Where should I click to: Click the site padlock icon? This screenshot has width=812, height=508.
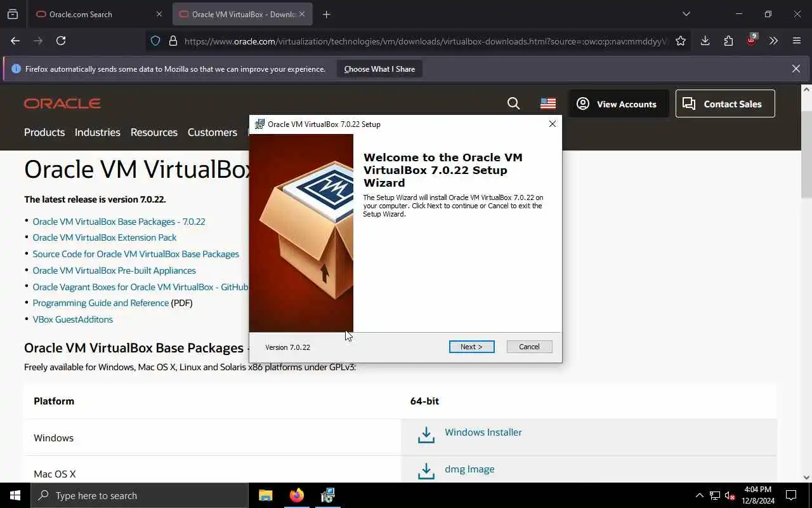(173, 41)
